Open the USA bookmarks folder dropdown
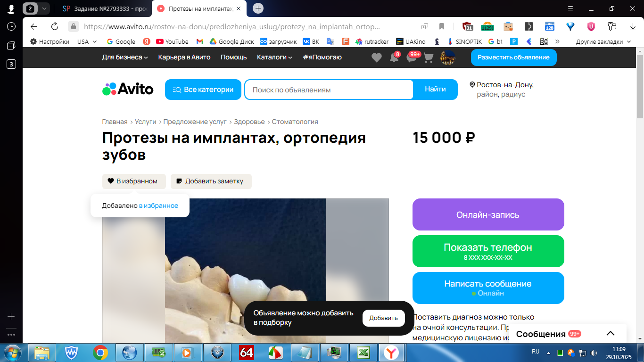644x362 pixels. click(x=87, y=41)
